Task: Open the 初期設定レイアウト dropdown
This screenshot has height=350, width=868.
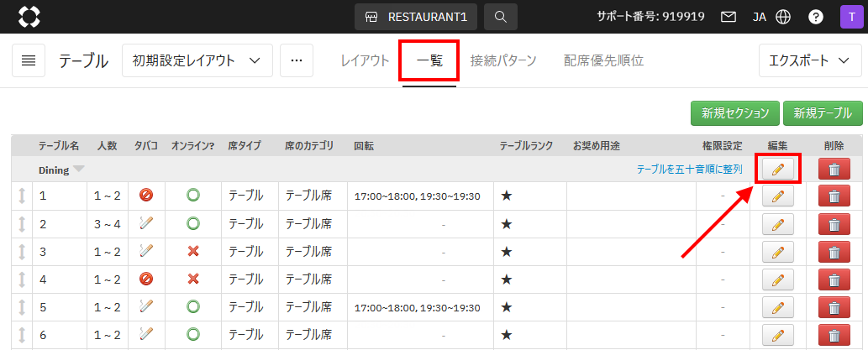Action: (x=197, y=61)
